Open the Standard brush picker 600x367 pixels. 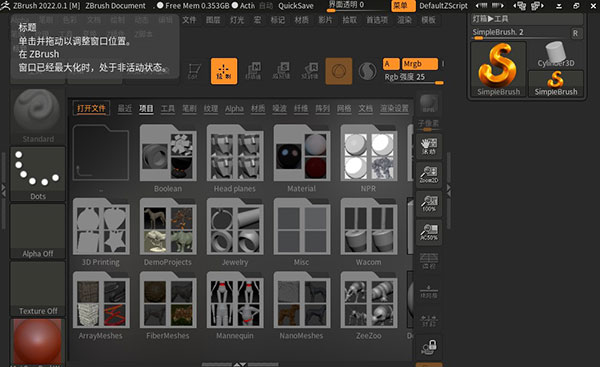38,116
